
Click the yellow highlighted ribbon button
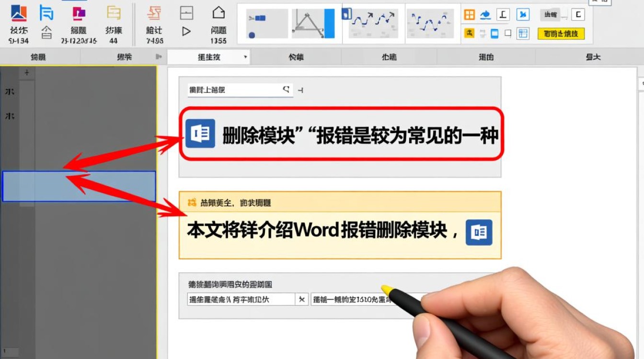tap(561, 34)
